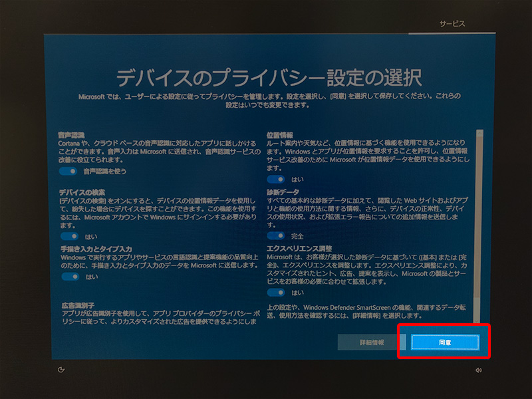Disable 手書き入力とタイプ入力 data sending
Screen dimensions: 532x399
68,276
